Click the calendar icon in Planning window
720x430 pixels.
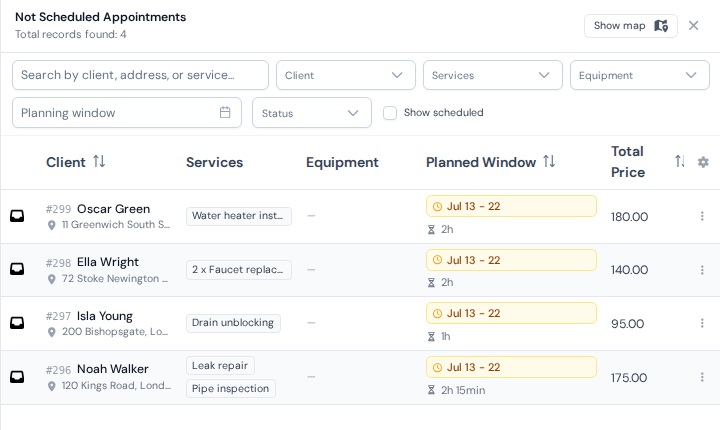(x=225, y=112)
